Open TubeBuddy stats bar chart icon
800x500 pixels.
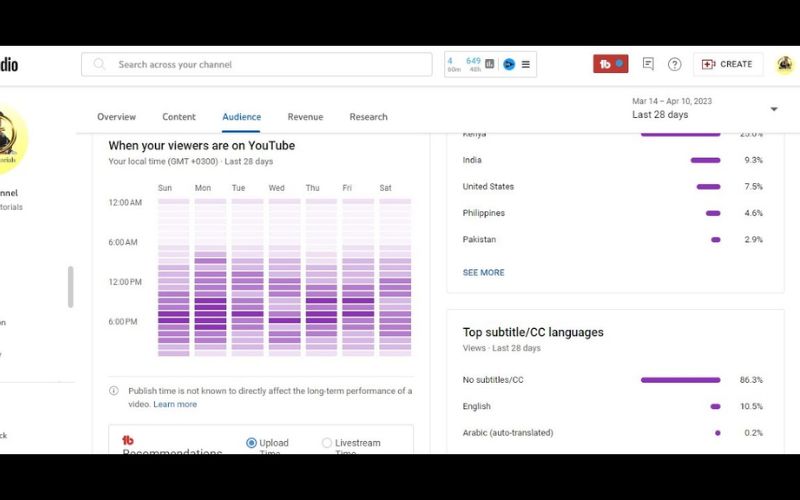(490, 64)
